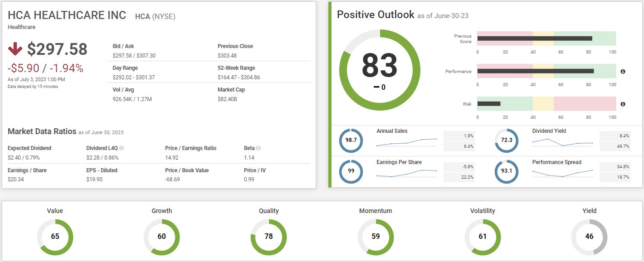Click the overall score 83 donut gauge
This screenshot has width=644, height=262.
[x=380, y=70]
